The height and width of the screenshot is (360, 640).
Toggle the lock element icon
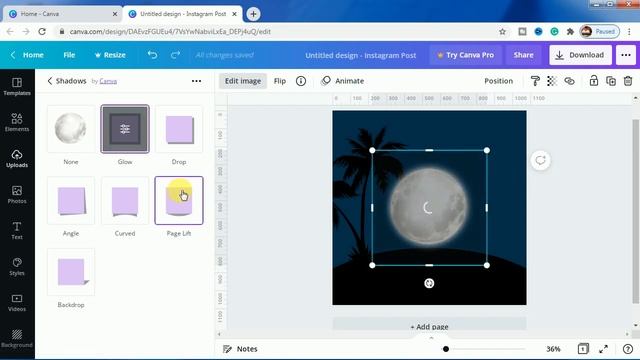tap(594, 81)
